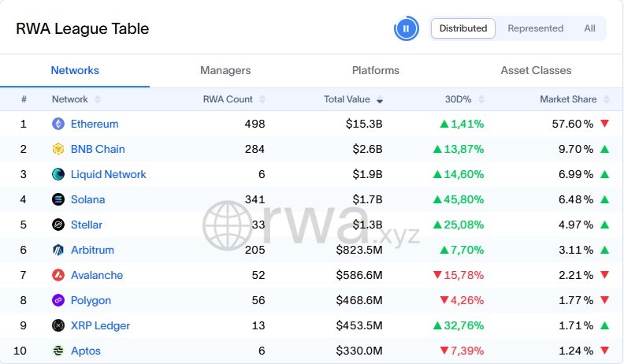Pause the table auto-refresh timer

click(x=406, y=29)
